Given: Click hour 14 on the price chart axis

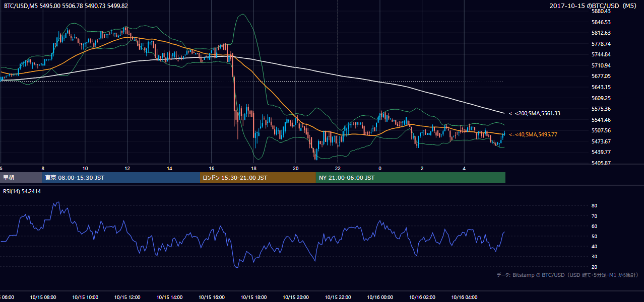Looking at the screenshot, I should pos(169,168).
